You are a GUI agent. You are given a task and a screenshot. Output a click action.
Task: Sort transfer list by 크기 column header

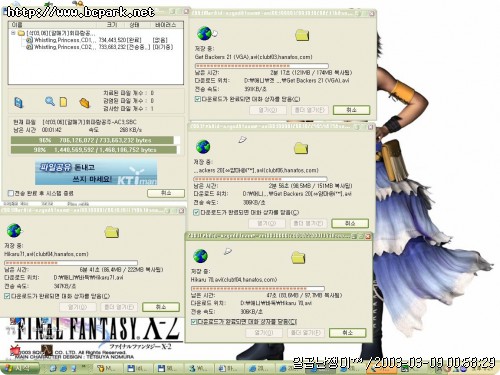(x=112, y=25)
